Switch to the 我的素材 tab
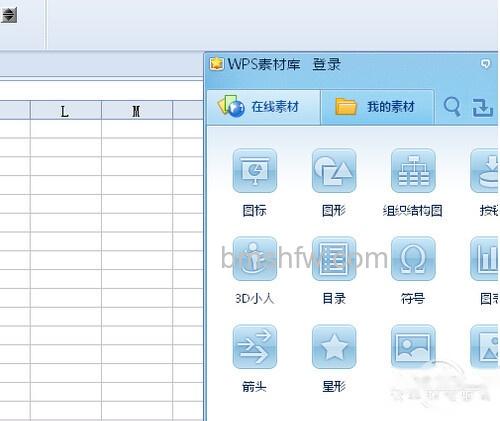 [x=378, y=107]
